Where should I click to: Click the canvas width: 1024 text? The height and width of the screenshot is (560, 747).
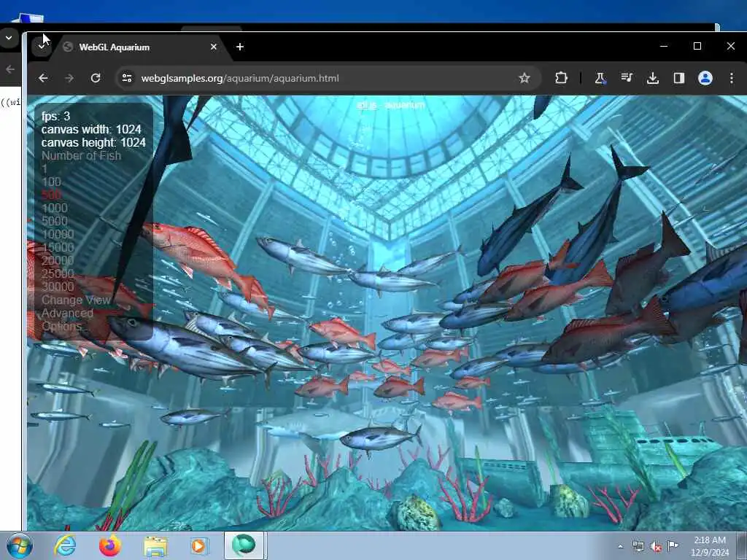click(x=91, y=130)
